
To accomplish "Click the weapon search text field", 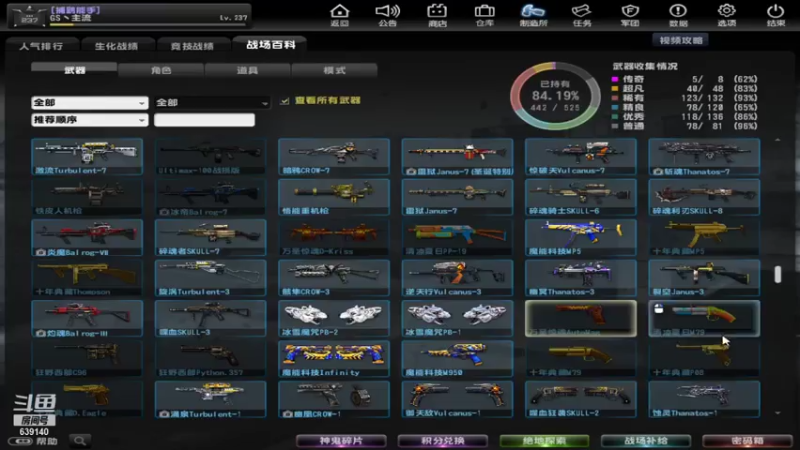I will (x=204, y=120).
